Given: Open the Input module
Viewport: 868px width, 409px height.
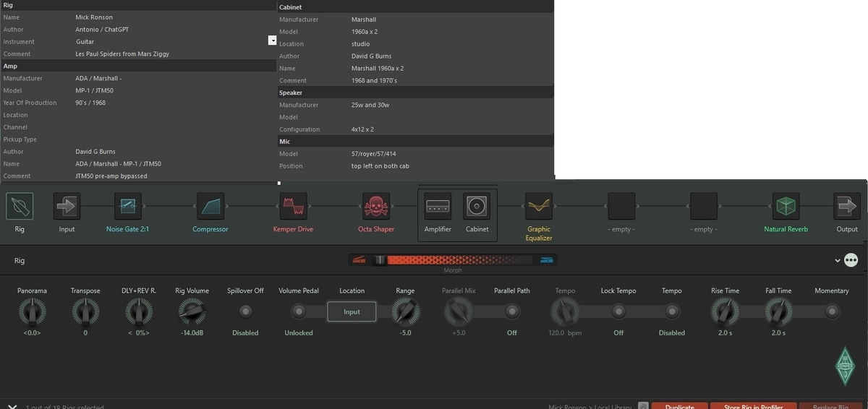Looking at the screenshot, I should (x=67, y=206).
